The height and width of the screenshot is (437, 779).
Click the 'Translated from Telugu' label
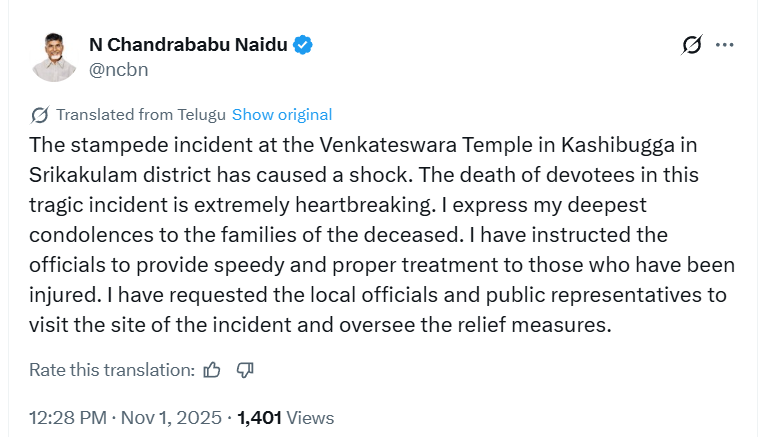coord(141,115)
